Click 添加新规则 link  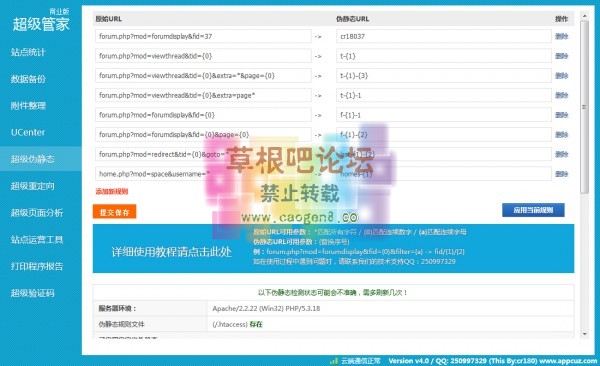pos(112,191)
